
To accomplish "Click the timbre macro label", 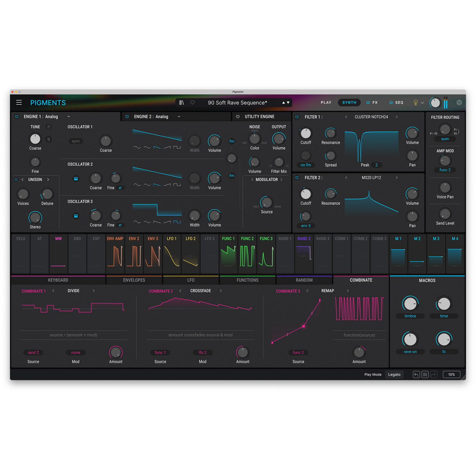I will point(410,316).
